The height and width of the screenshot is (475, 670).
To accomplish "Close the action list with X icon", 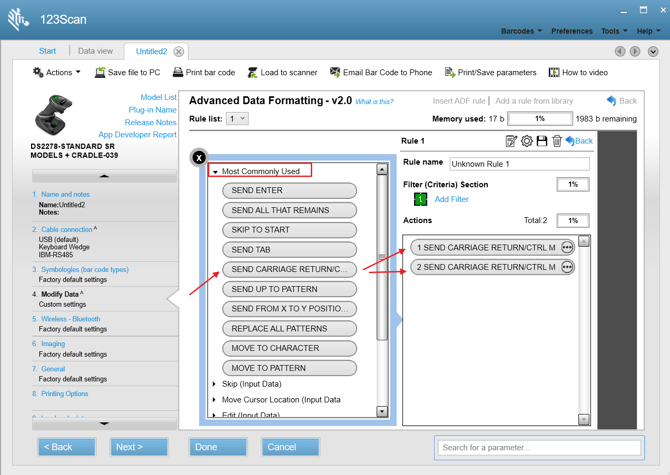I will [x=199, y=158].
